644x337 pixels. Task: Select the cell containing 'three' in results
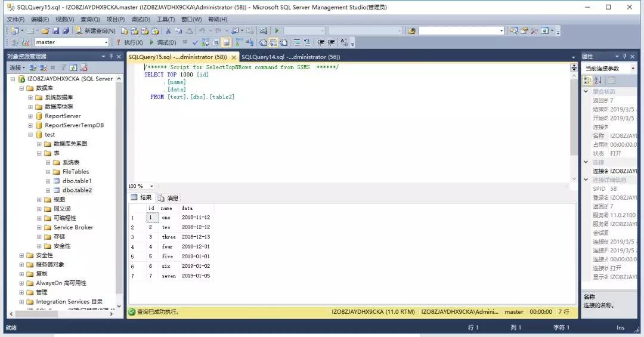[169, 237]
